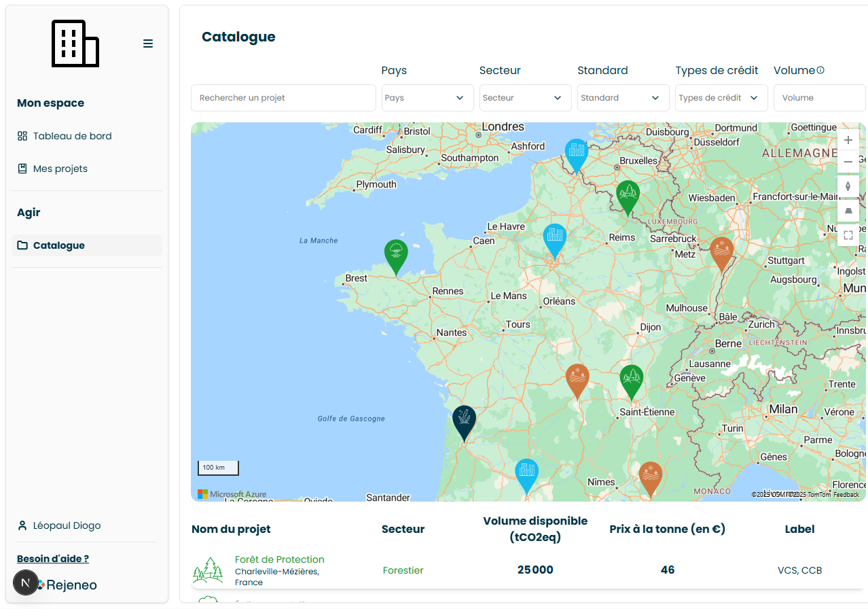The height and width of the screenshot is (609, 868).
Task: Reset map rotation with compass icon
Action: tap(848, 186)
